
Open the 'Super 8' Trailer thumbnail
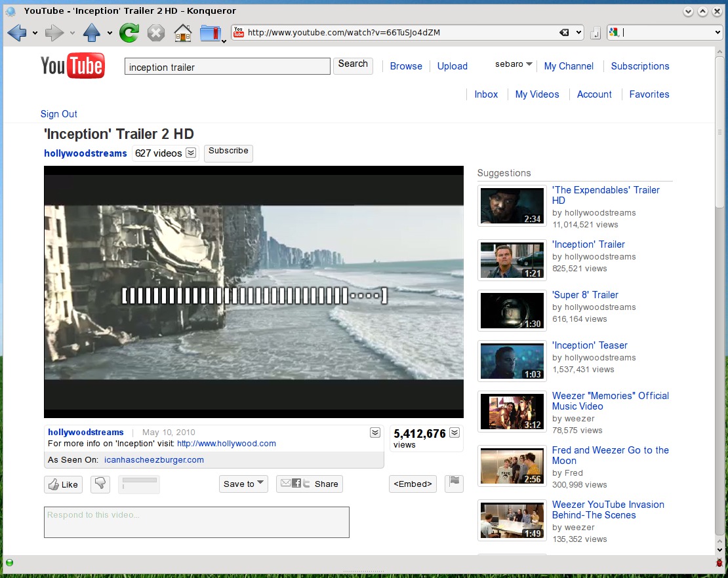pos(512,311)
